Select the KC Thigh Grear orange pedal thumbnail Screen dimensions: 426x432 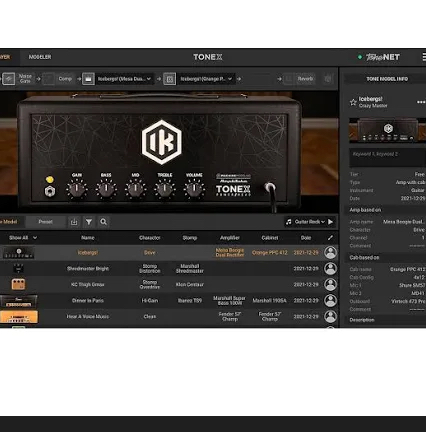pos(18,284)
